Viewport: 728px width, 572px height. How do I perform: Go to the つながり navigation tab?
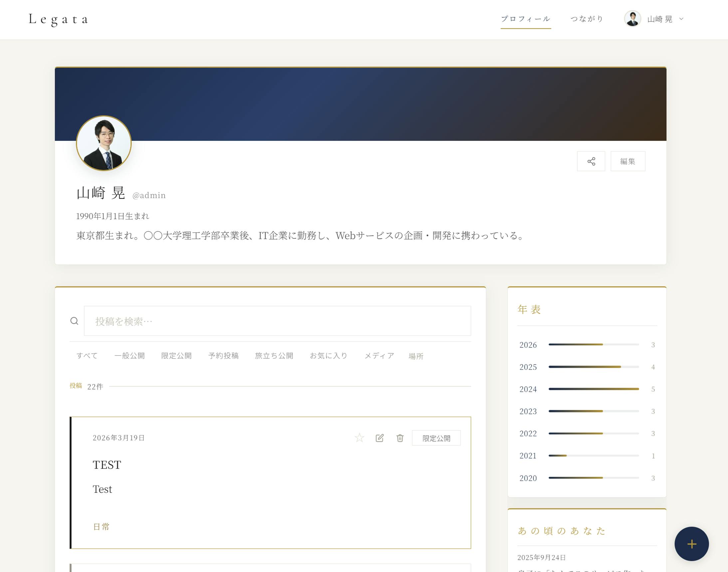point(587,19)
